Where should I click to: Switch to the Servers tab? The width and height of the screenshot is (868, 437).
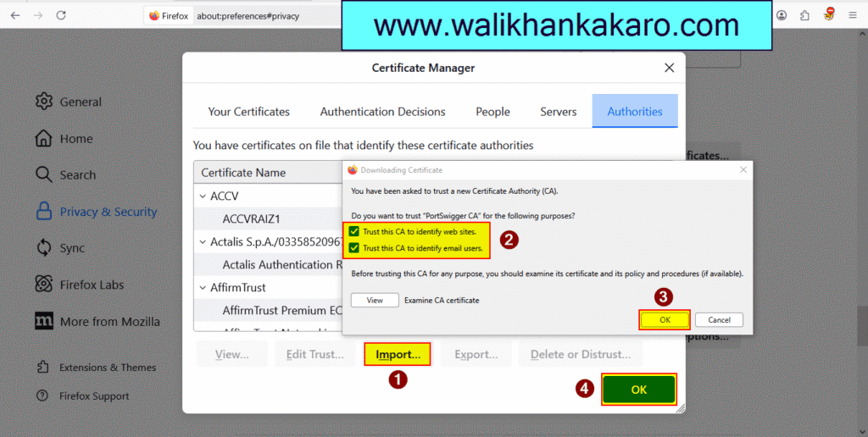point(558,112)
